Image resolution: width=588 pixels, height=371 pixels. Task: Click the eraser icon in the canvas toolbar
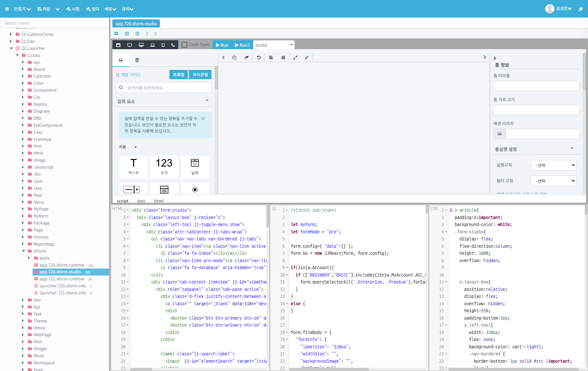click(x=246, y=57)
